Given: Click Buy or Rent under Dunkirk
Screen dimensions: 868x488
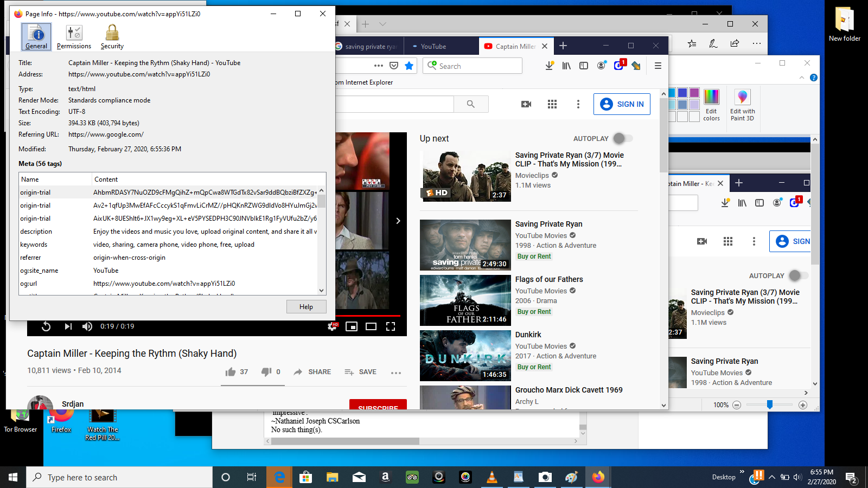Looking at the screenshot, I should pyautogui.click(x=534, y=367).
